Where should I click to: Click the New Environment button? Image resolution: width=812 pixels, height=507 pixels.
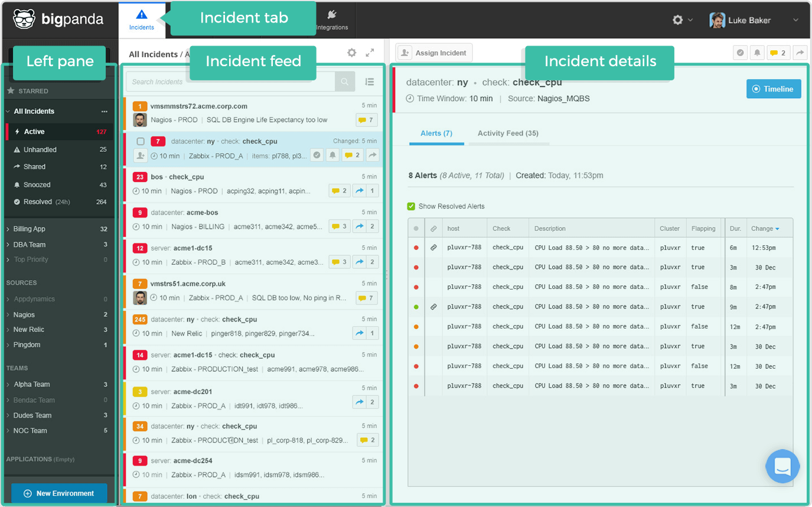tap(59, 493)
